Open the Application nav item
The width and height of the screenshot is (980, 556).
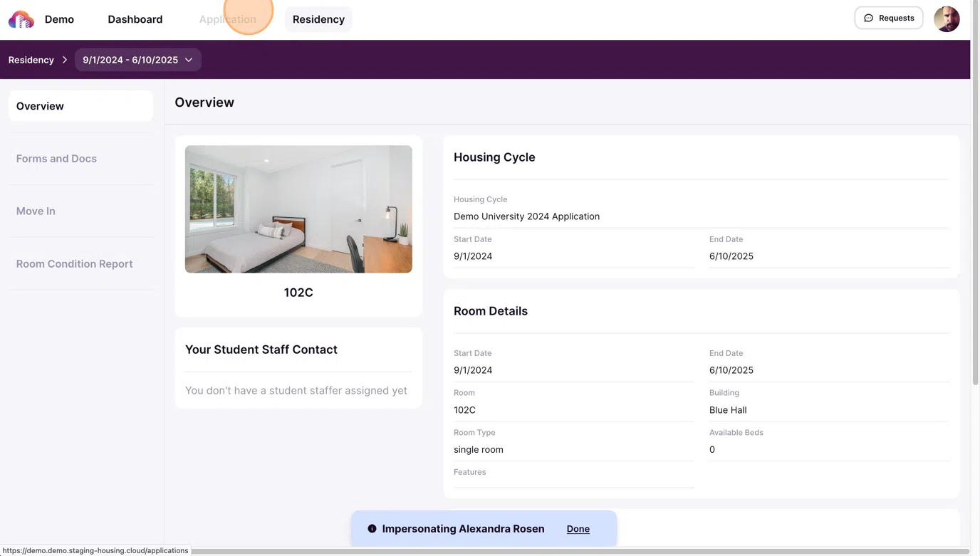(227, 19)
